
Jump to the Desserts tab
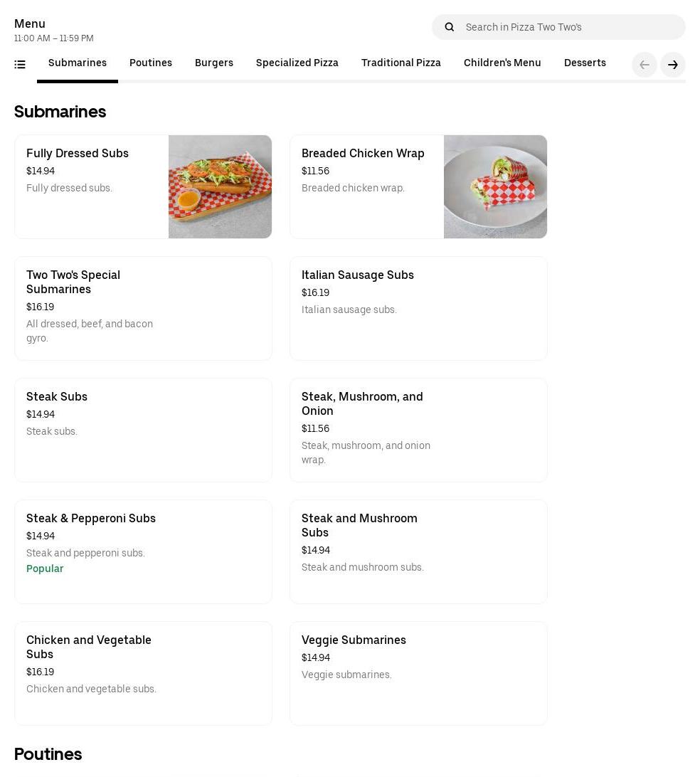pyautogui.click(x=585, y=63)
